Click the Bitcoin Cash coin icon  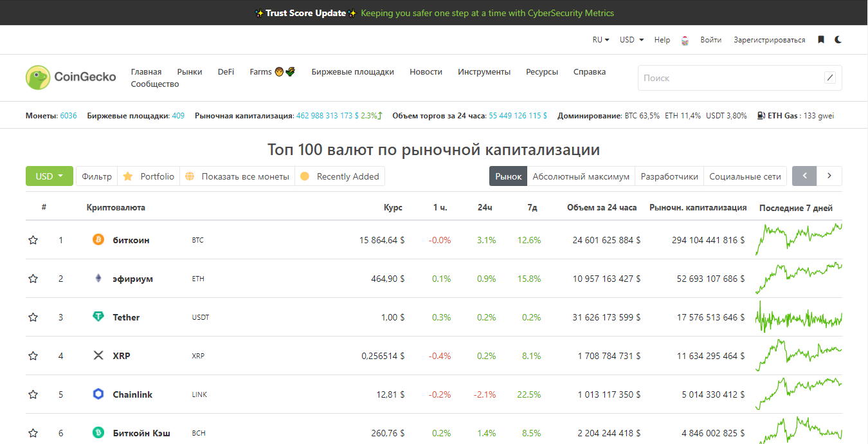click(98, 433)
